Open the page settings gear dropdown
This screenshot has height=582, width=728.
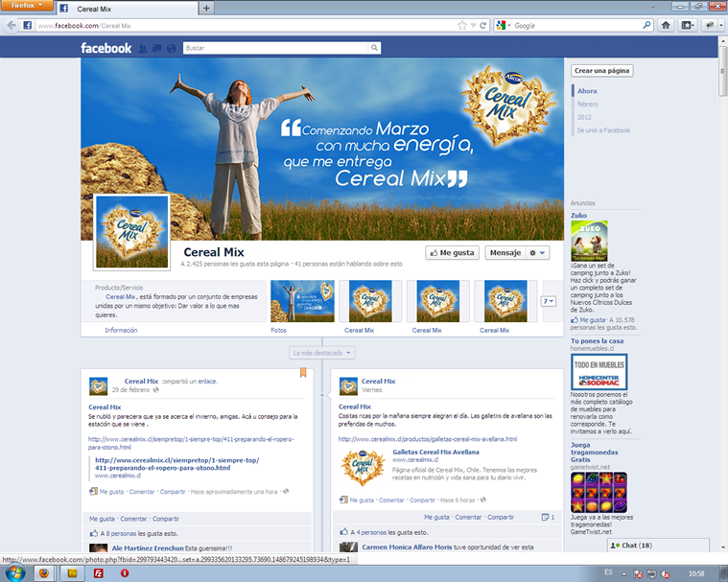point(538,253)
